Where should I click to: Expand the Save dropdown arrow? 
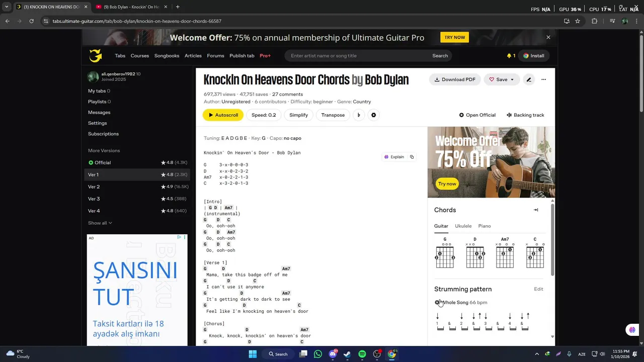coord(512,79)
